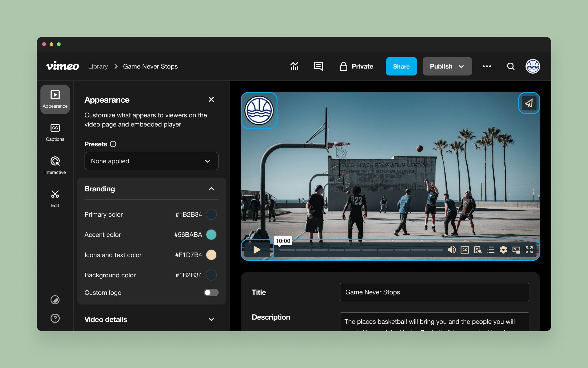This screenshot has height=368, width=588.
Task: Expand the Video details section
Action: (x=211, y=319)
